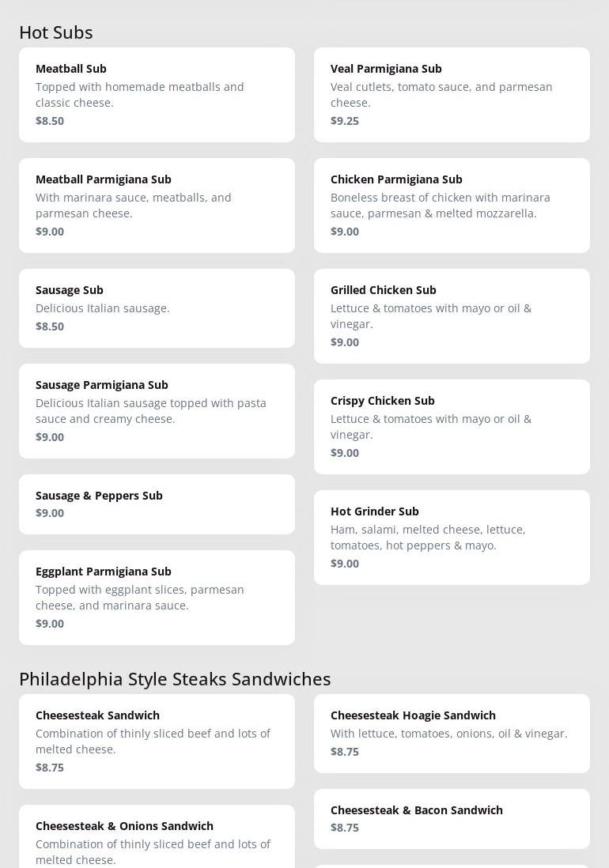Open the Eggplant Parmigiana Sub item
Viewport: 609px width, 868px height.
point(157,598)
